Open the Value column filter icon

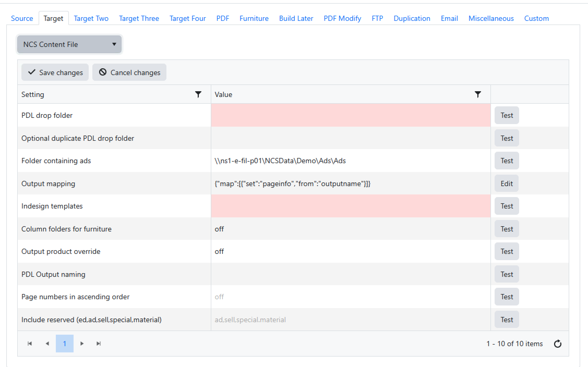coord(477,94)
